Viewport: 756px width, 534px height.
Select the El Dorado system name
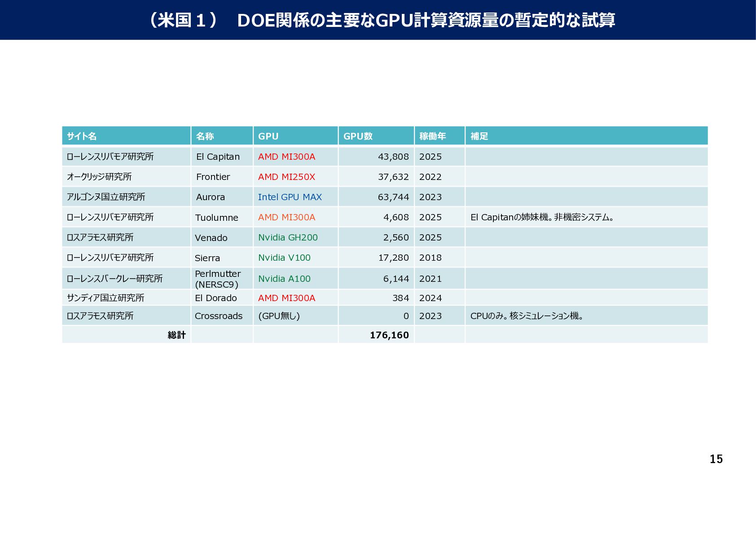(x=216, y=298)
